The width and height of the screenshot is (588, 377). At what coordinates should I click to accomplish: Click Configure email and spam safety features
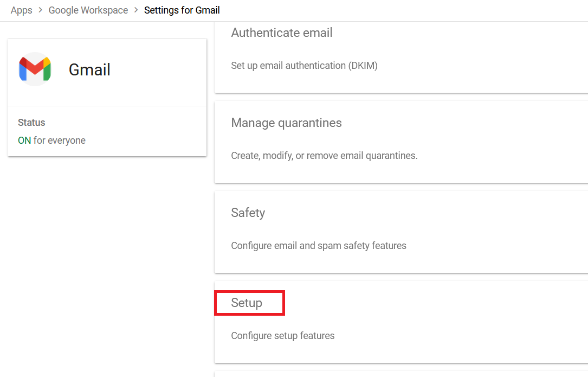[x=318, y=246]
